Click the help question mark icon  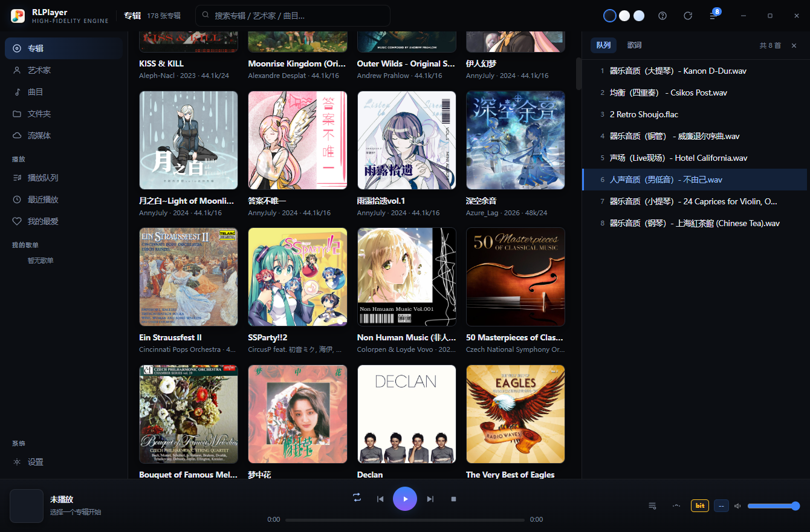663,16
